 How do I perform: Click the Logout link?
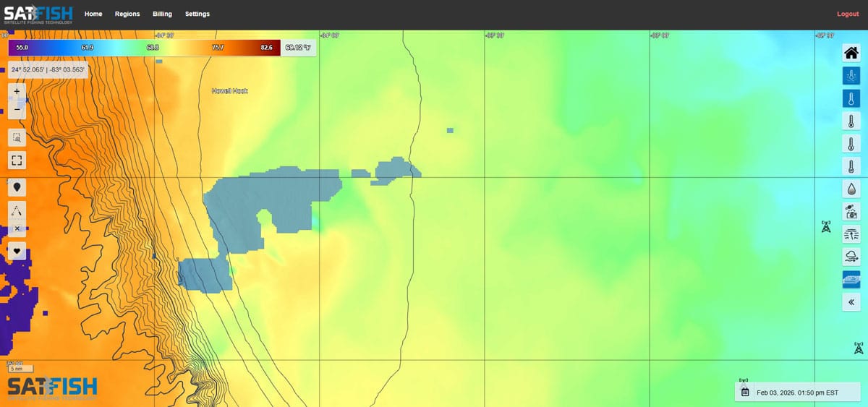coord(848,14)
